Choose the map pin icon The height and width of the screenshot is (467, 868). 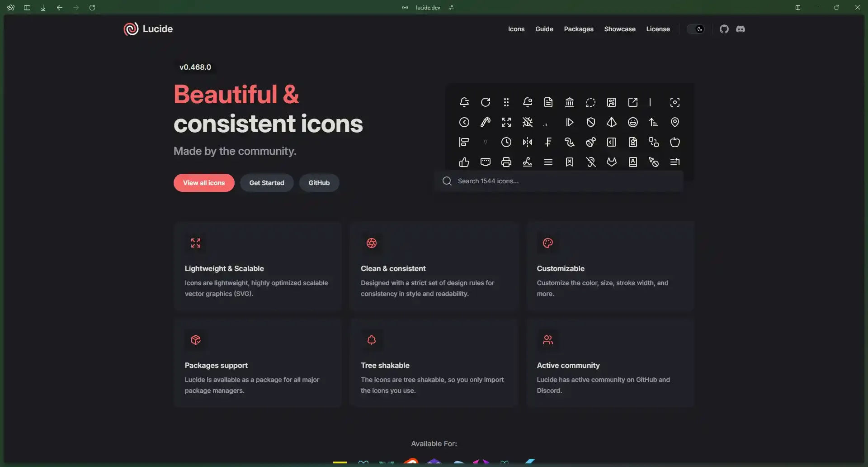pyautogui.click(x=675, y=122)
